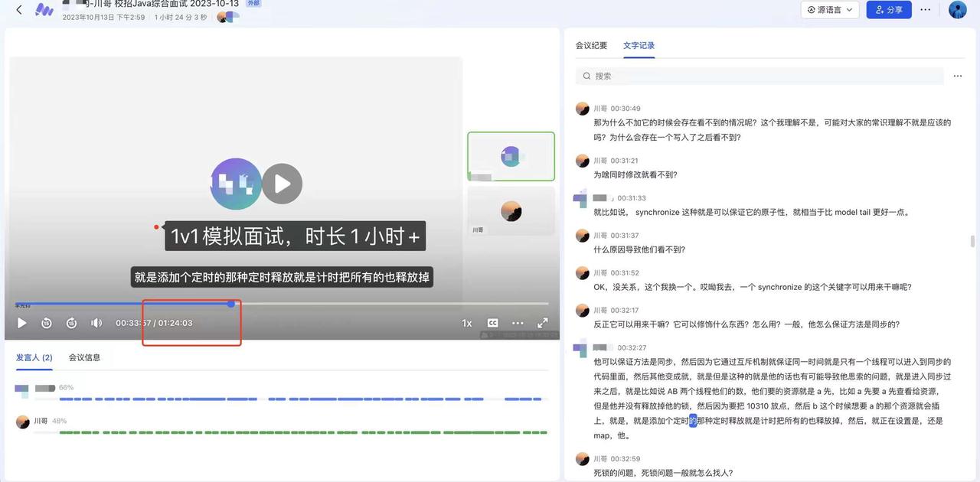Rewind the video 15 seconds
Screen dimensions: 980x482
47,323
